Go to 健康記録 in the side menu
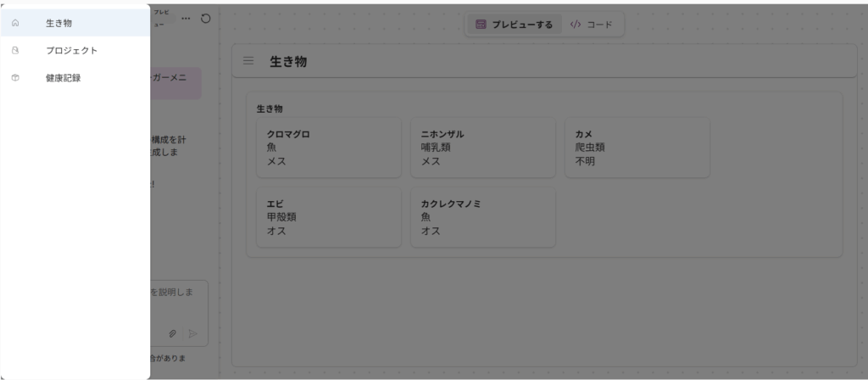This screenshot has height=380, width=868. click(x=64, y=78)
